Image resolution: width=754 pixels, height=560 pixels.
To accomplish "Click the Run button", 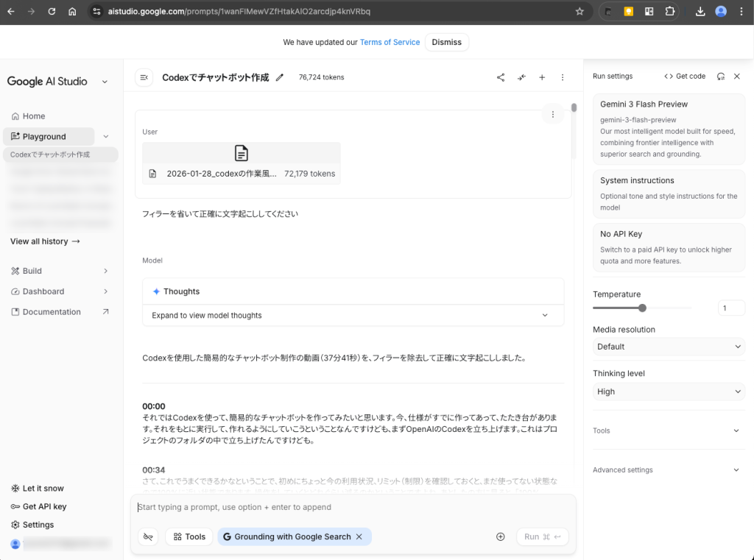I will [x=543, y=536].
